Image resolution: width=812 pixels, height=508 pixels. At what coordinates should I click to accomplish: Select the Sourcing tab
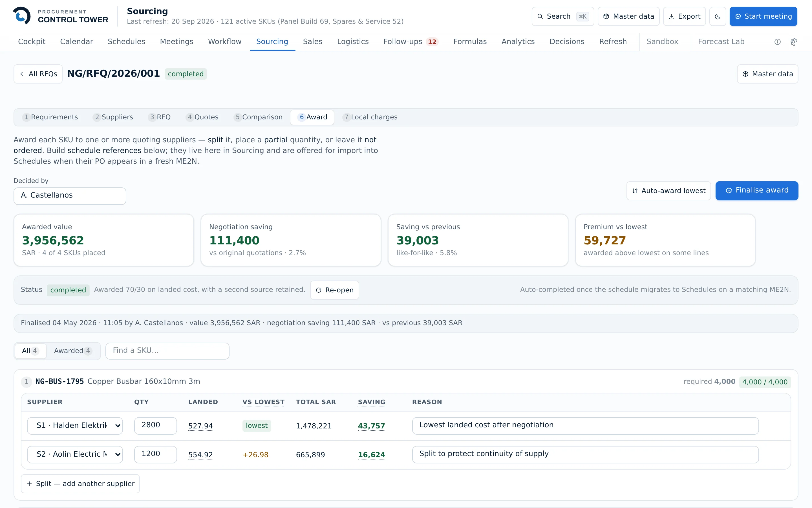[x=272, y=42]
